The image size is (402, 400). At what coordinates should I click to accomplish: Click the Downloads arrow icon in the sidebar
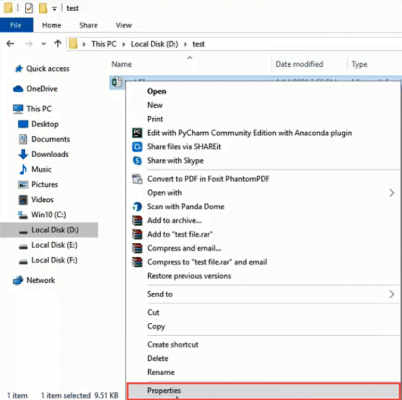pos(23,154)
